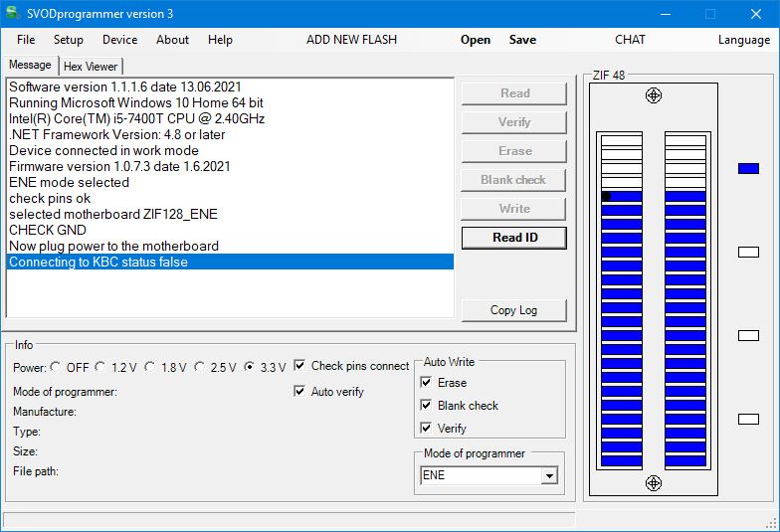Image resolution: width=780 pixels, height=532 pixels.
Task: Switch to the Message tab
Action: pyautogui.click(x=30, y=66)
